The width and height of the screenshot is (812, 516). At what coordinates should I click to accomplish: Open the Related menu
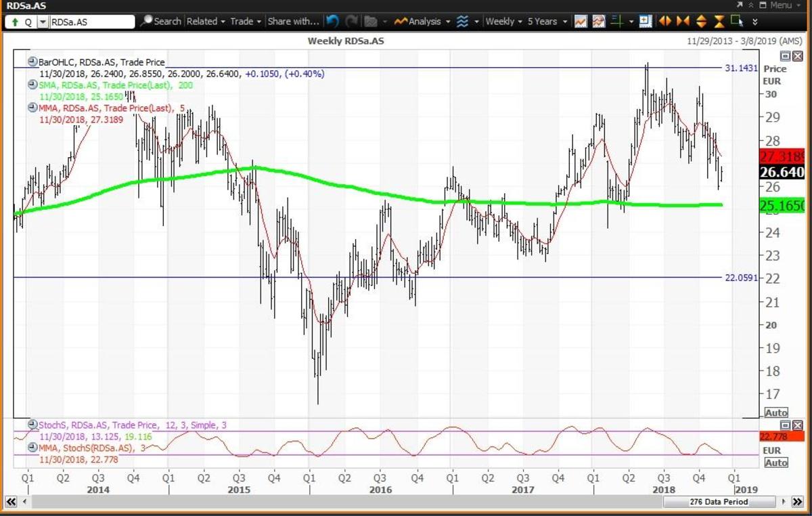click(x=206, y=22)
